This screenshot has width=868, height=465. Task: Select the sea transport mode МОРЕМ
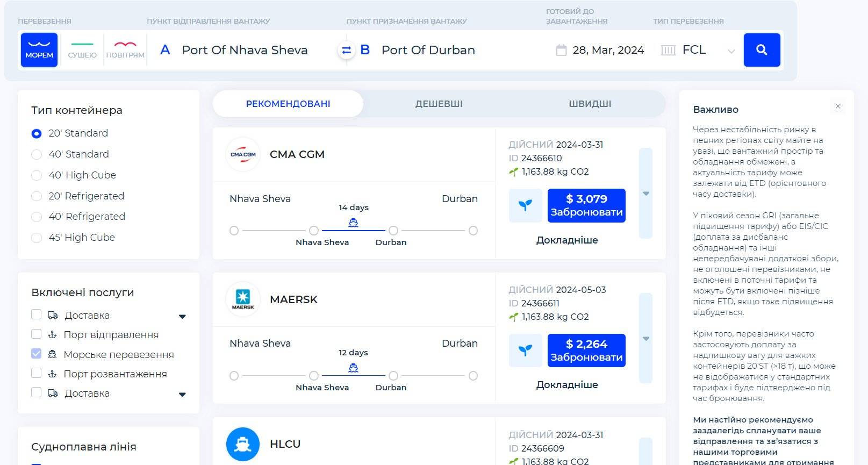(39, 50)
